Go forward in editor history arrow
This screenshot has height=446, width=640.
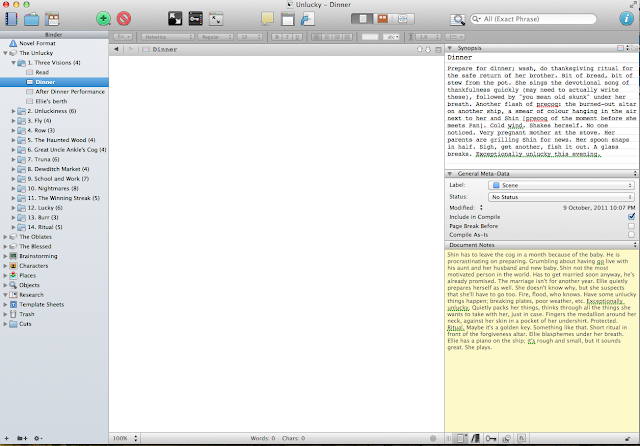point(131,49)
